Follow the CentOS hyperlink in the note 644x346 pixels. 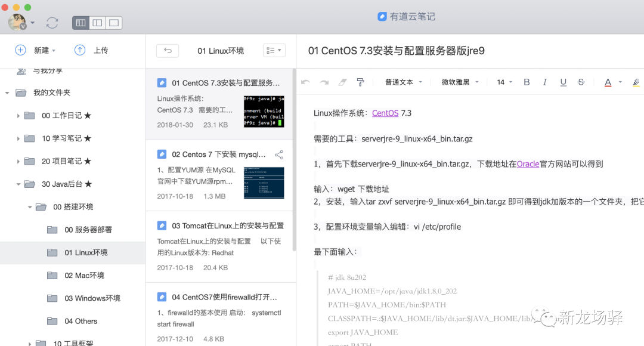385,113
